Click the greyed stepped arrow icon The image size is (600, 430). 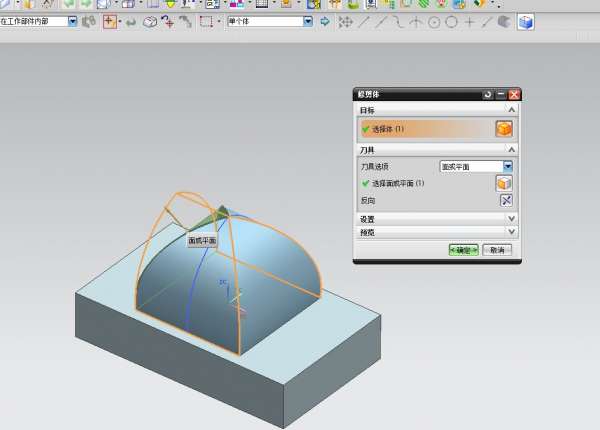185,22
